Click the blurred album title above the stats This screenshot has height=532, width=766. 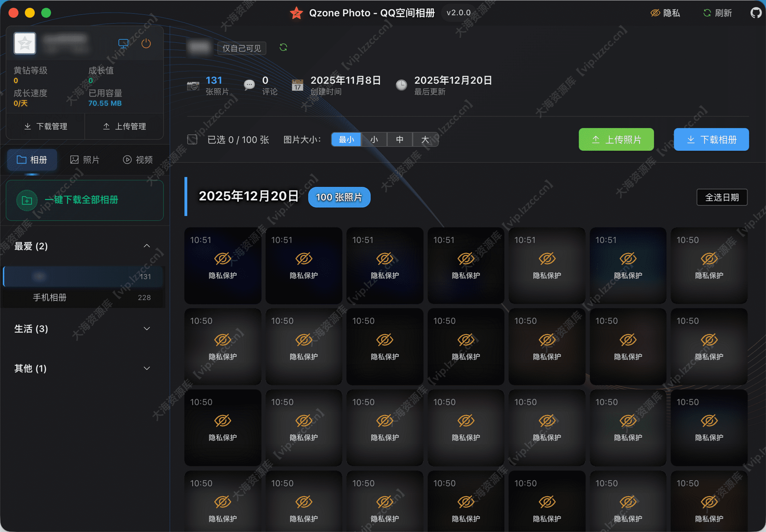(x=199, y=48)
